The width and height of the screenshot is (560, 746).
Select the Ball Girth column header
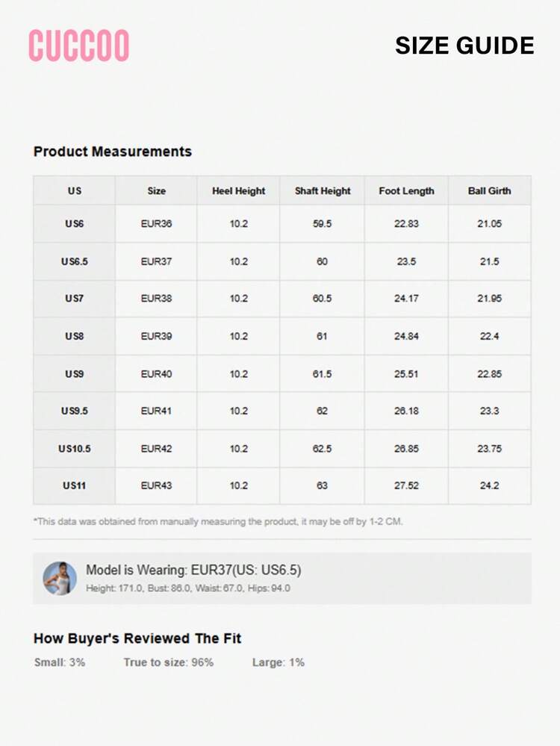tap(489, 190)
